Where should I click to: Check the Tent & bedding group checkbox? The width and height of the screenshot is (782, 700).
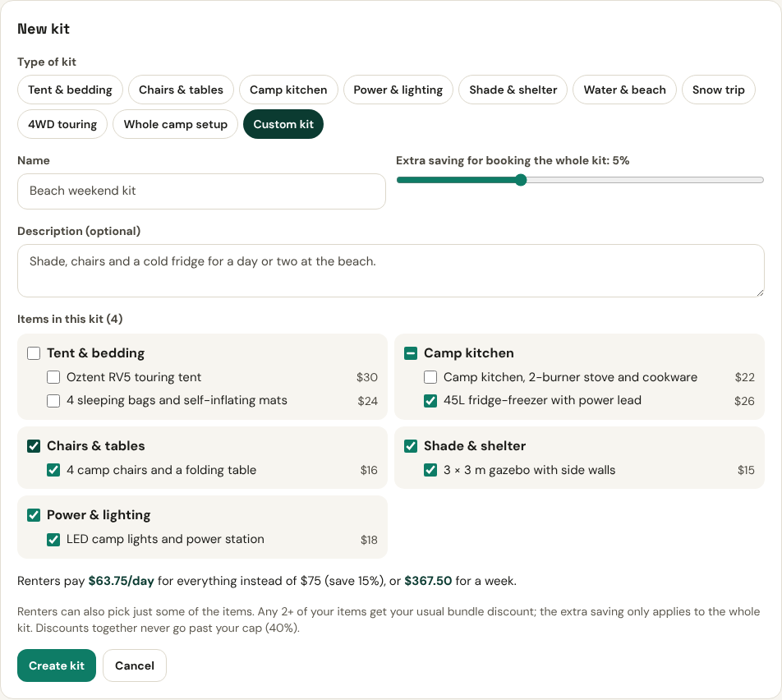coord(34,353)
